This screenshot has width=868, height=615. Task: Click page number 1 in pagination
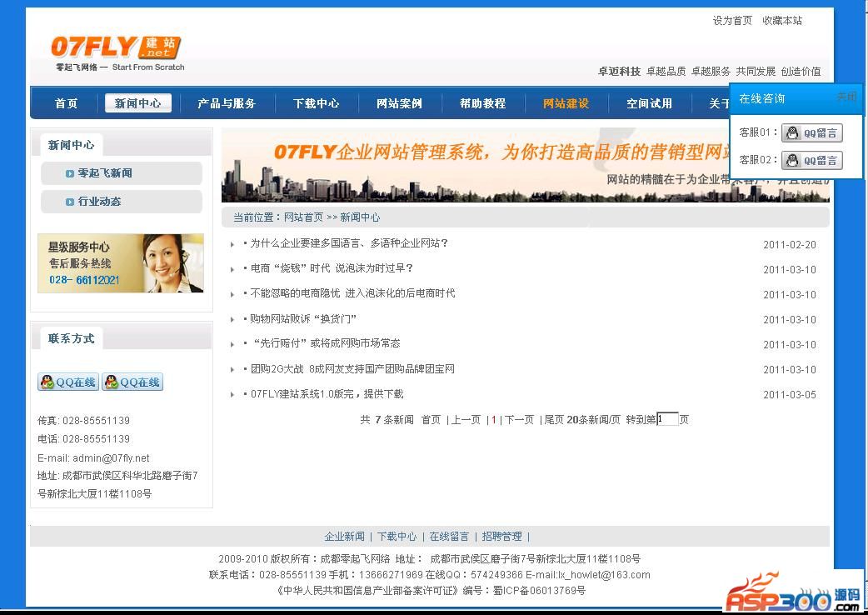pos(494,420)
